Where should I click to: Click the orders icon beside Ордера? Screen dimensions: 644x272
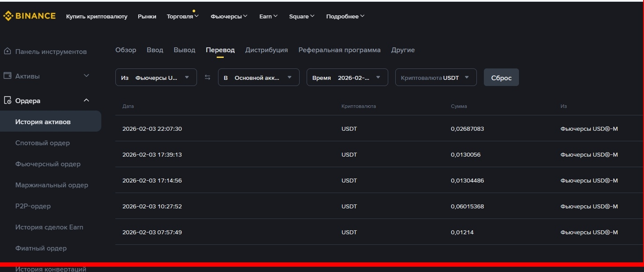tap(7, 100)
